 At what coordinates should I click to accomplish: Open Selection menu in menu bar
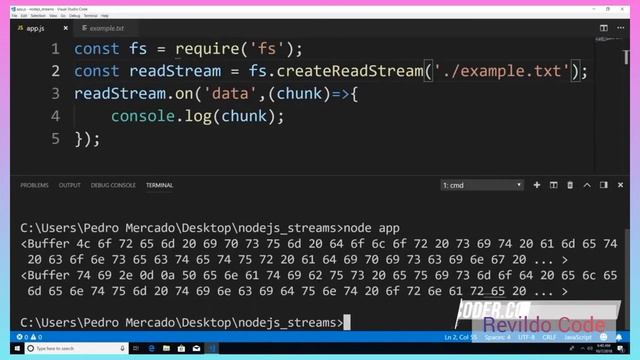point(38,16)
